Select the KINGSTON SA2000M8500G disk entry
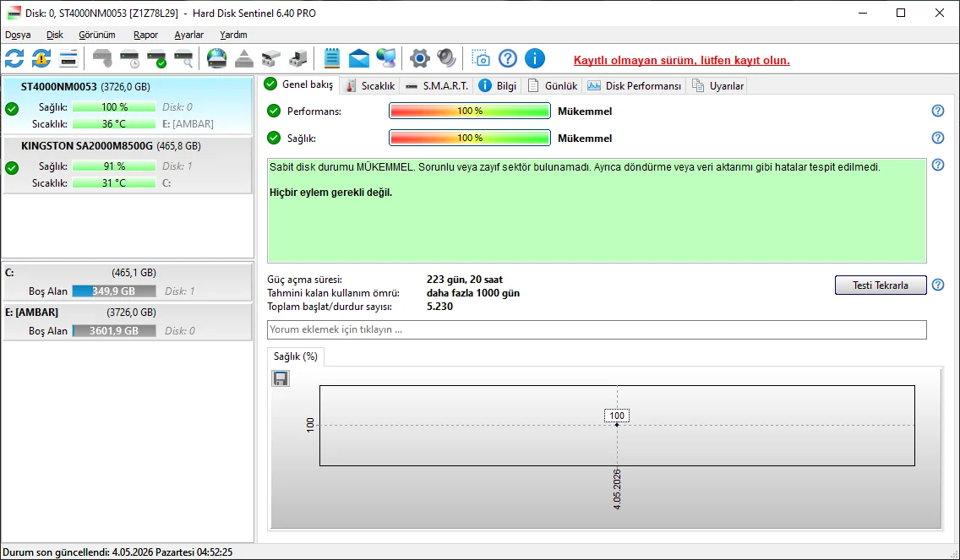Viewport: 960px width, 560px height. [x=128, y=166]
